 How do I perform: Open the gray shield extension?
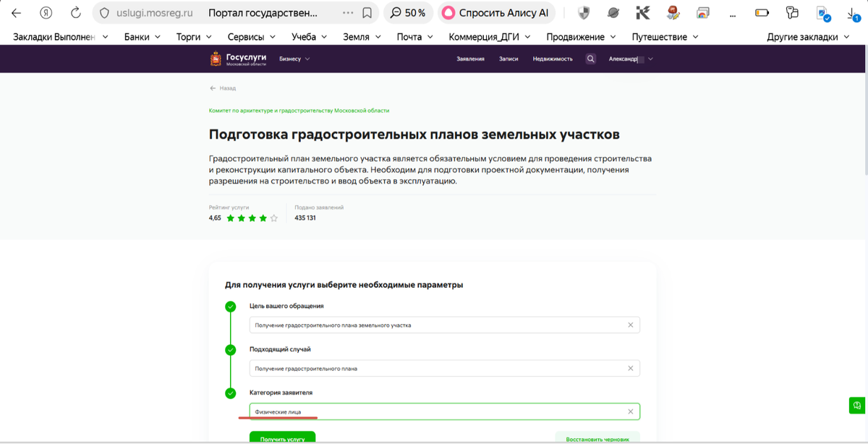(584, 13)
